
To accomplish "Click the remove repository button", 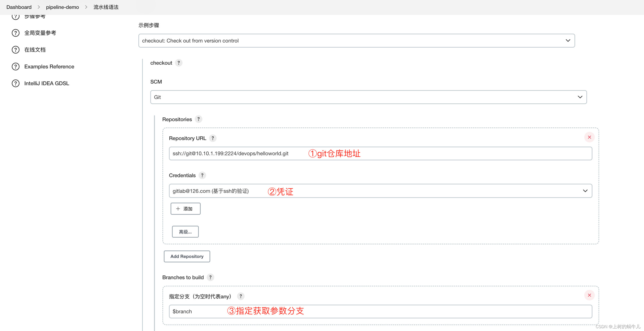I will tap(589, 137).
